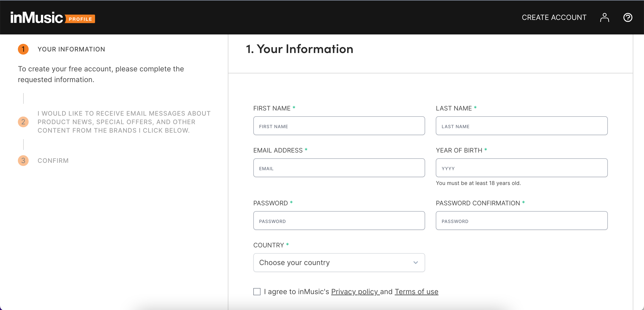Click the '1. Your Information' heading
The image size is (644, 310).
299,49
